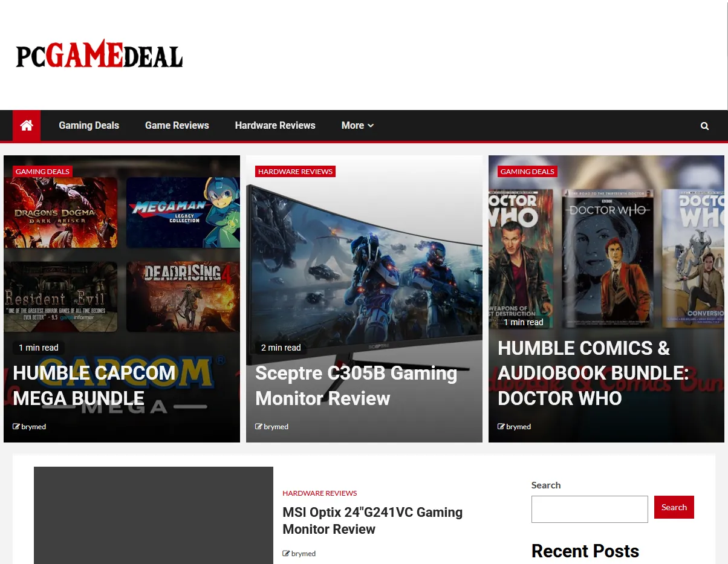728x564 pixels.
Task: Click Gaming Deals tag on Capcom card
Action: 42,172
